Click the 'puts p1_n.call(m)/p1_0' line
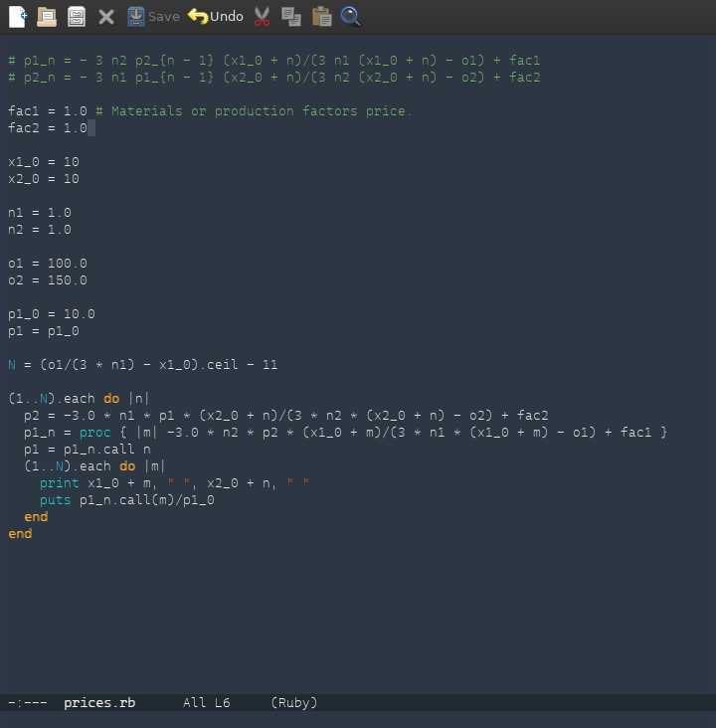Screen dimensions: 716x728 [127, 500]
